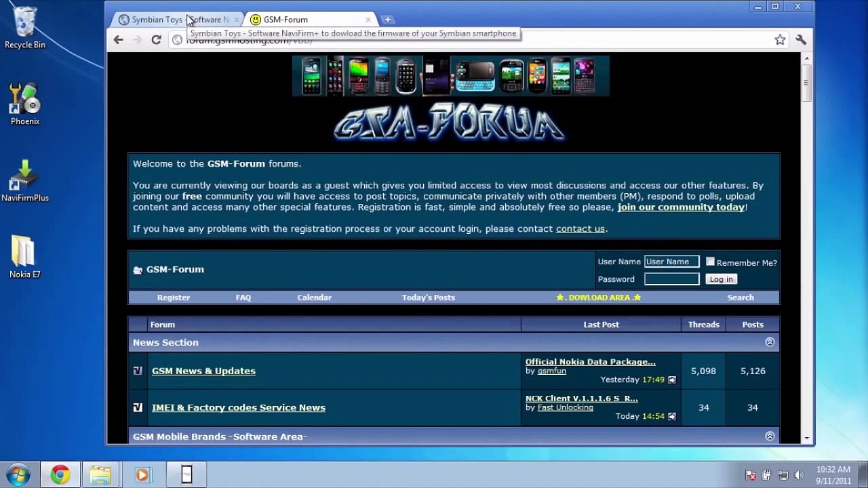The image size is (868, 488).
Task: Open Windows Explorer from the taskbar
Action: [x=100, y=474]
